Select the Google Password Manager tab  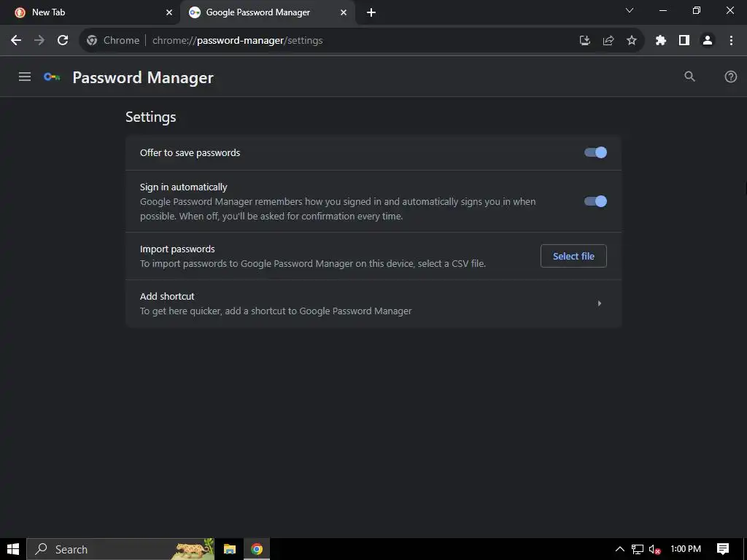click(267, 12)
